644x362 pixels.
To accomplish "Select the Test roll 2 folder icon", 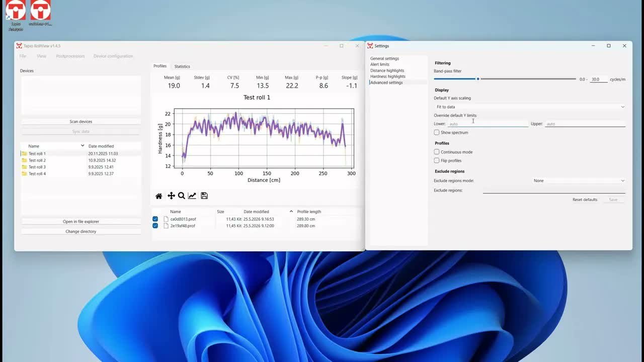I will pyautogui.click(x=24, y=160).
